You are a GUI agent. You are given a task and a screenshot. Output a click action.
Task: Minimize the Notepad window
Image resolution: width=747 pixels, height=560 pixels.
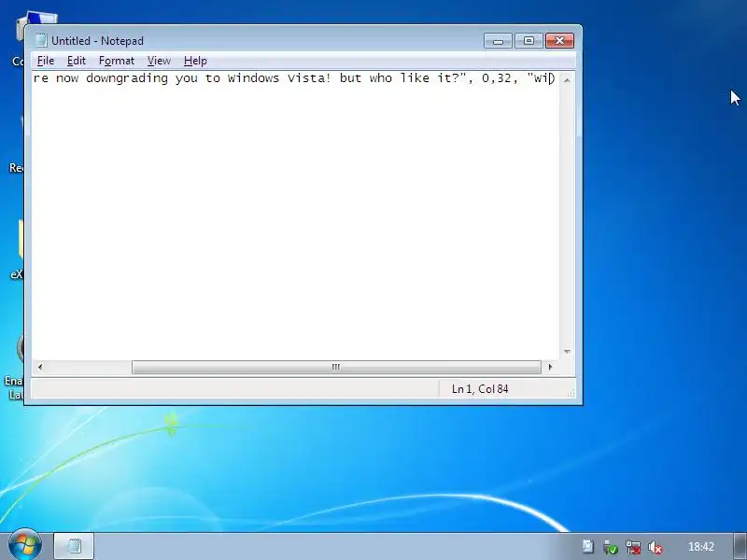click(498, 41)
